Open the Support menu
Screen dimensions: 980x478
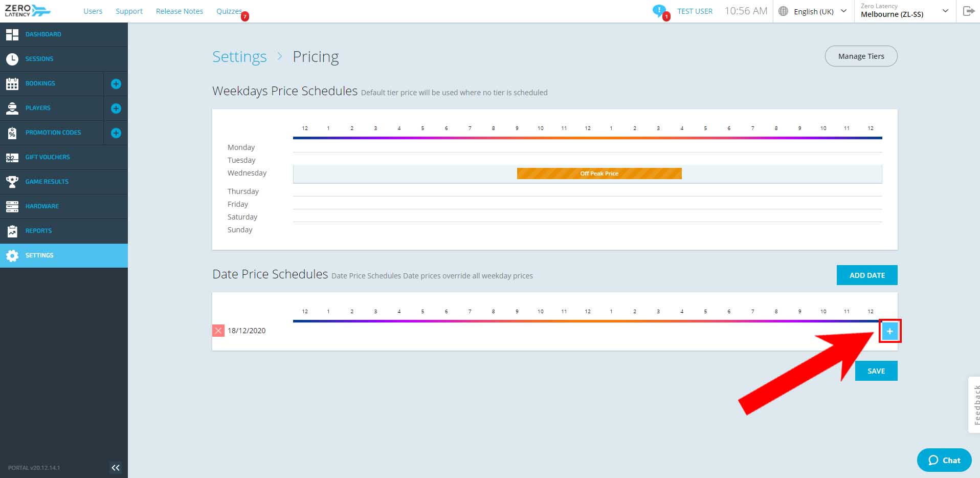129,11
